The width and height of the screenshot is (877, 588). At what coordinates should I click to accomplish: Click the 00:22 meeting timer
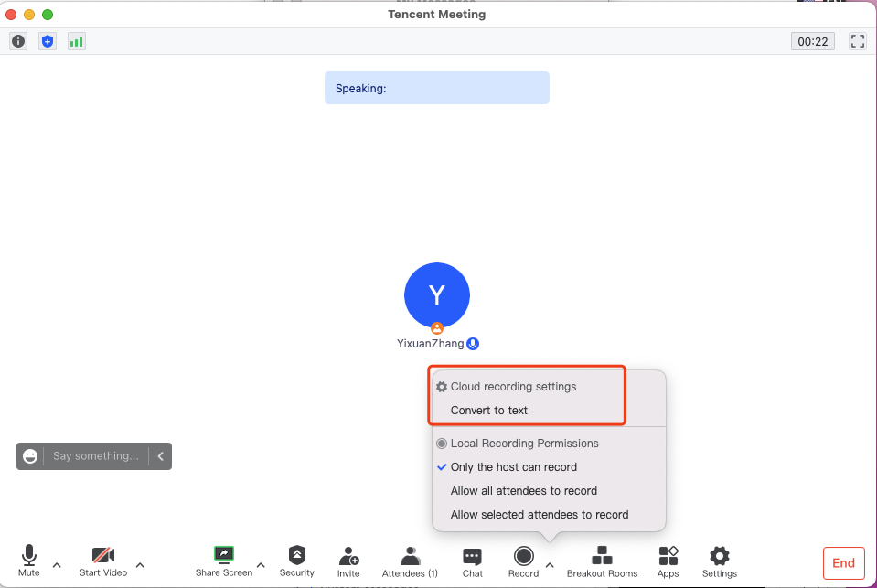click(x=813, y=41)
